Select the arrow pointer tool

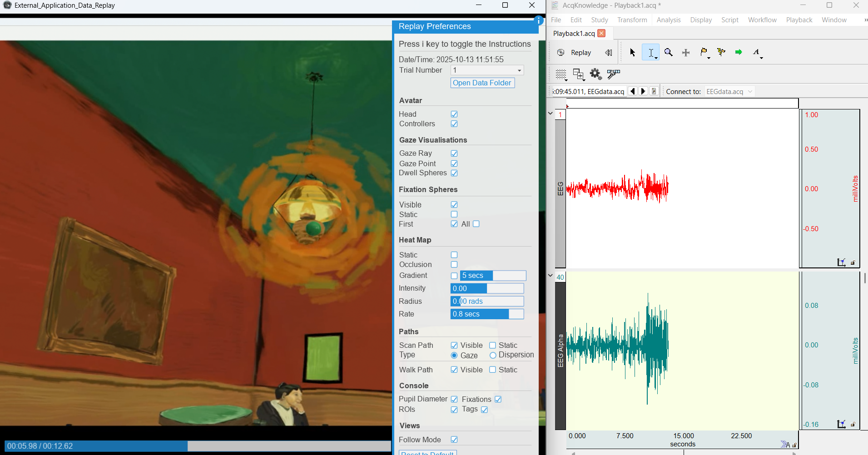632,53
